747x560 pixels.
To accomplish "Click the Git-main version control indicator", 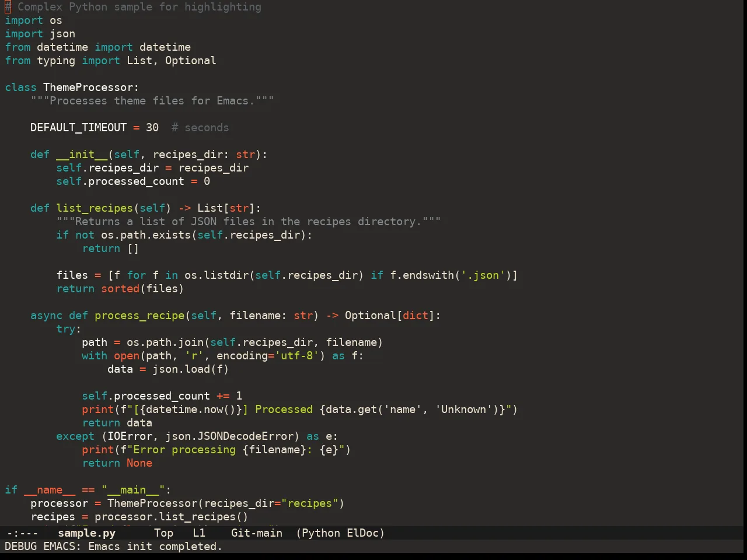I will tap(257, 533).
